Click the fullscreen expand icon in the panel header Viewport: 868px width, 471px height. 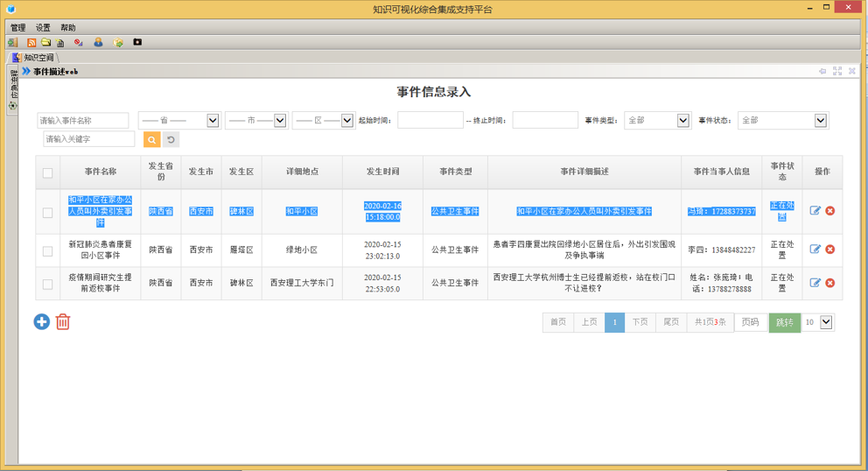click(x=837, y=71)
